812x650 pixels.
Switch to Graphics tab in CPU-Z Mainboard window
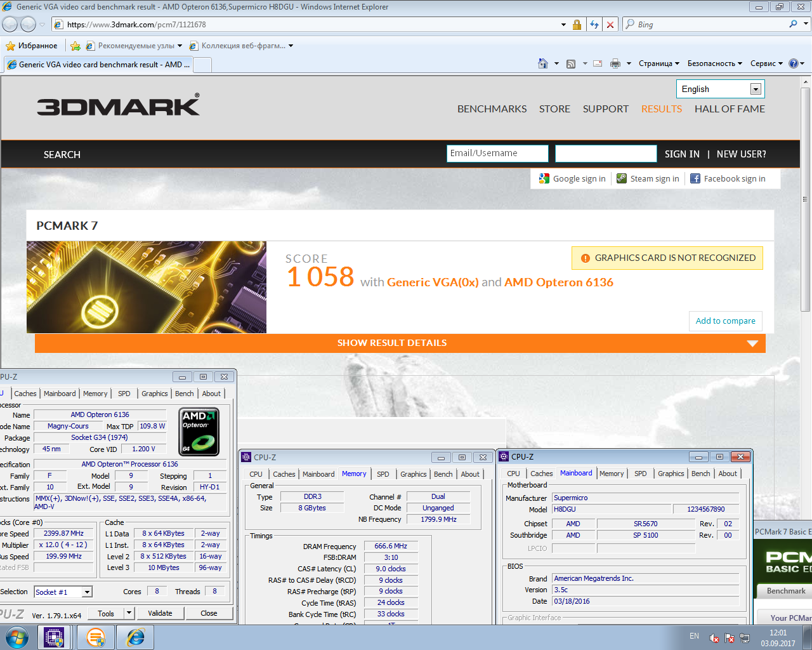pyautogui.click(x=671, y=474)
